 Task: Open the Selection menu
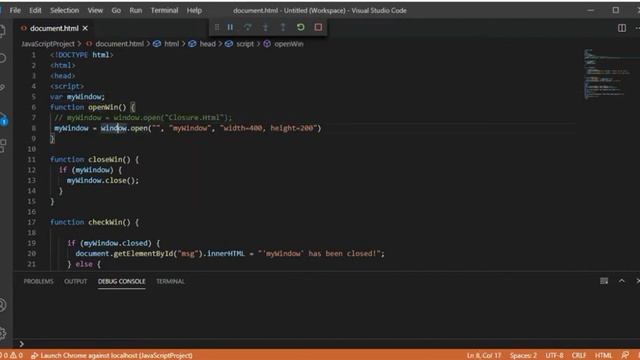[64, 10]
